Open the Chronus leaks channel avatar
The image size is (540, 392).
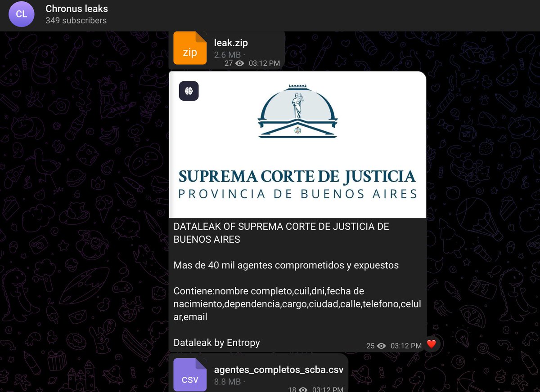(x=21, y=14)
